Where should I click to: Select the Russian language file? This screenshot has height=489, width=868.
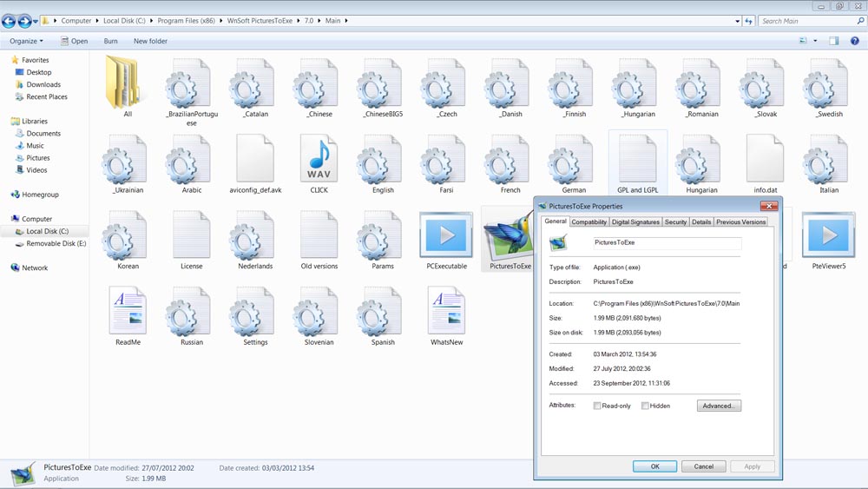(x=188, y=311)
